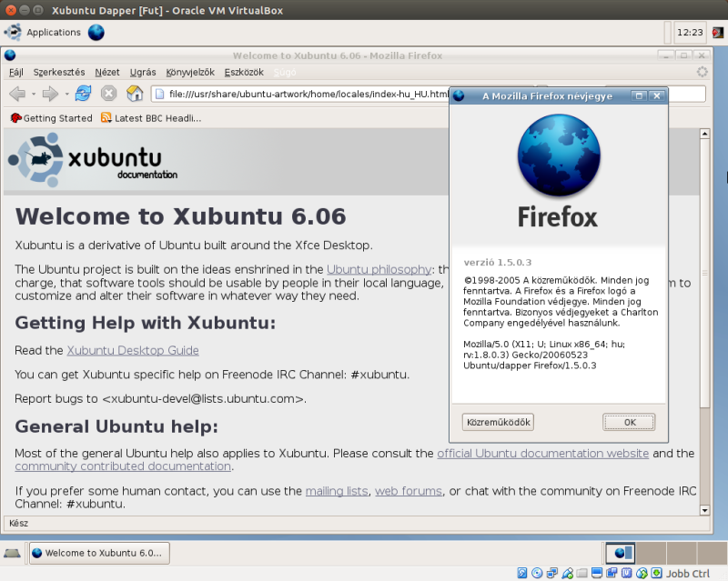Select the Welcome to Xubuntu taskbar button

[99, 553]
